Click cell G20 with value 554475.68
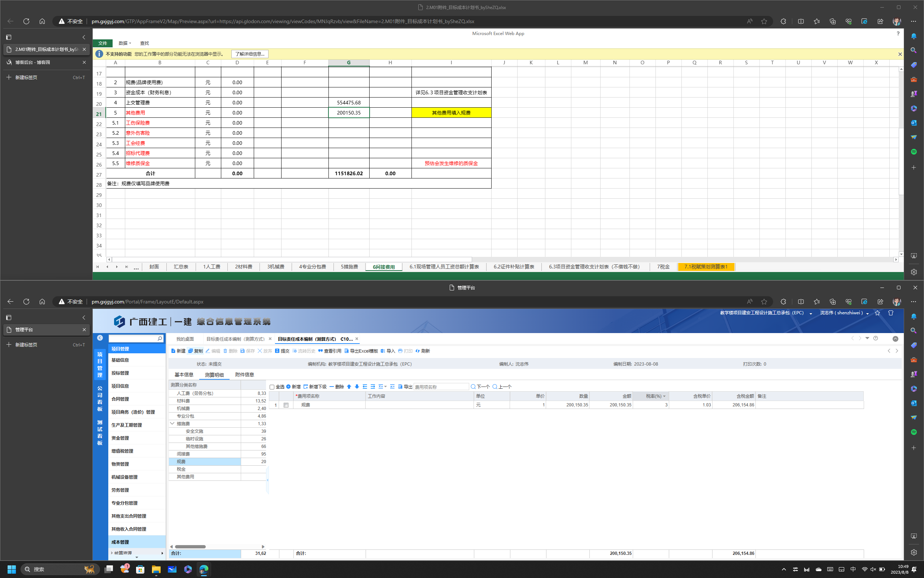Viewport: 924px width, 578px height. click(x=349, y=103)
